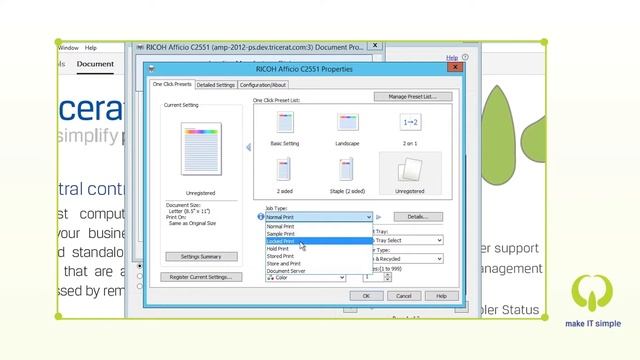The image size is (640, 360).
Task: Click the Details button
Action: (418, 217)
